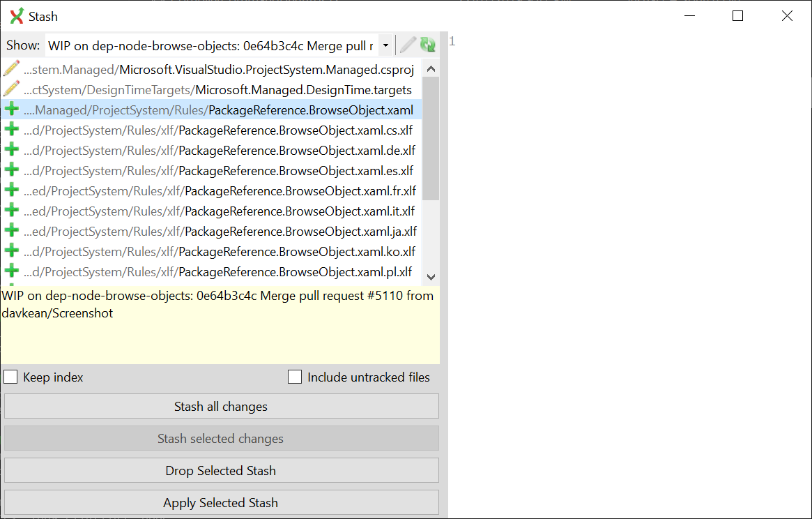
Task: Click the modified pencil icon beside Microsoft.VisualStudio.ProjectSystem.Managed.csproj
Action: tap(11, 68)
